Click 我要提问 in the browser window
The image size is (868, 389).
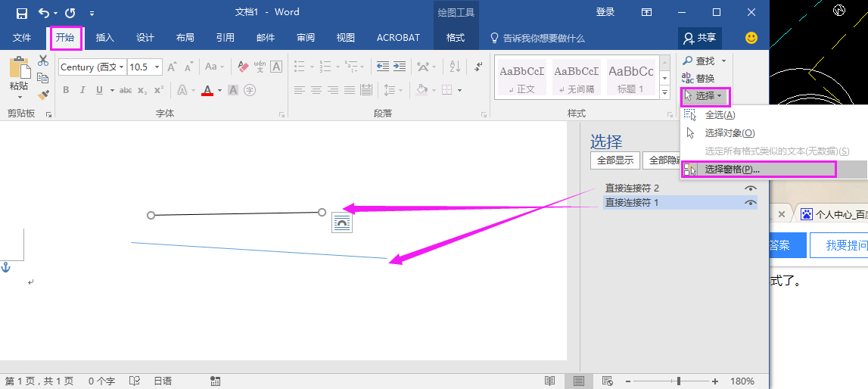pos(839,246)
